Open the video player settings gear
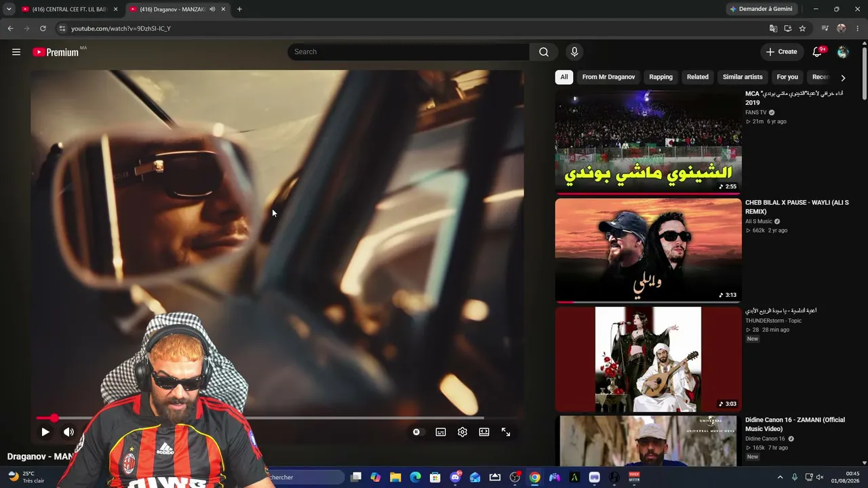This screenshot has height=488, width=868. 462,432
